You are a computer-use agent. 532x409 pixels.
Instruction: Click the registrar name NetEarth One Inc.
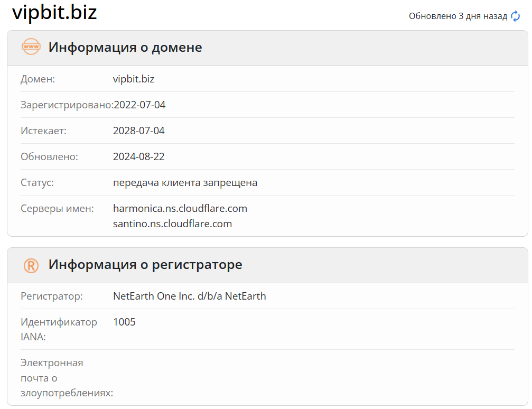pos(190,296)
